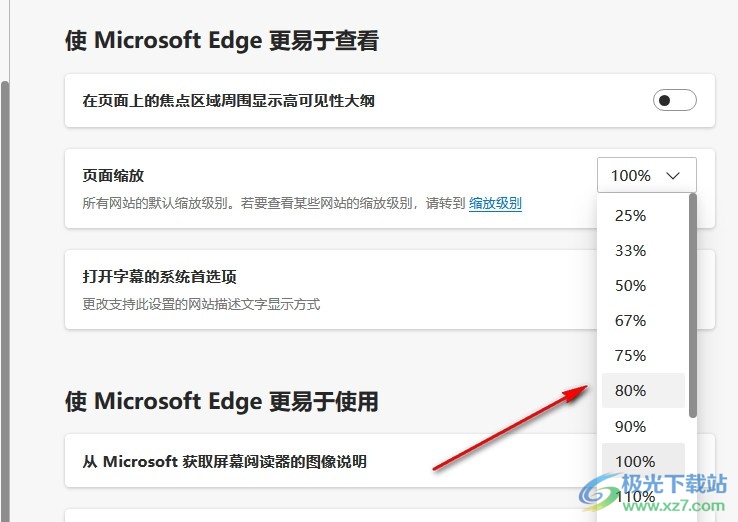The width and height of the screenshot is (738, 522).
Task: Open the page zoom 100% dropdown
Action: pyautogui.click(x=647, y=175)
